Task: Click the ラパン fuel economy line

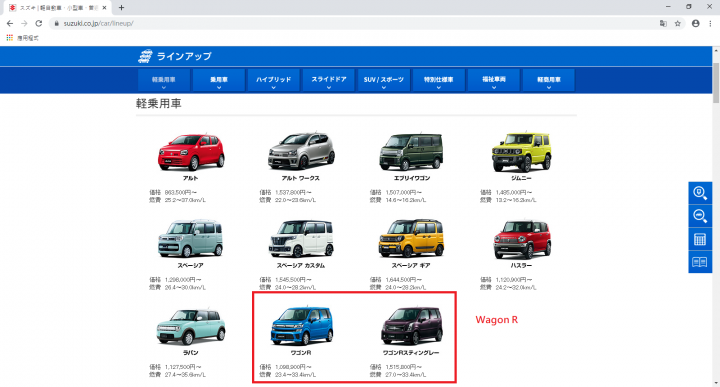Action: [177, 375]
